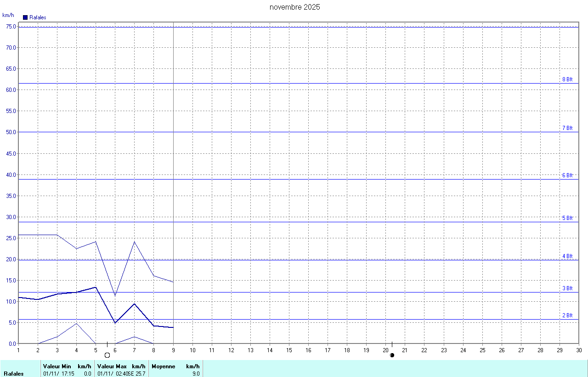Select the 8 Bft threshold label

567,79
